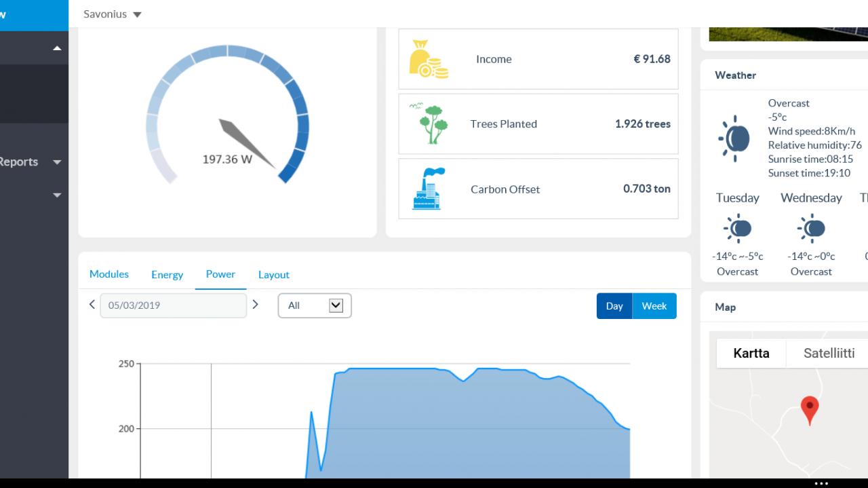Expand the sidebar section below Reports

pyautogui.click(x=57, y=195)
